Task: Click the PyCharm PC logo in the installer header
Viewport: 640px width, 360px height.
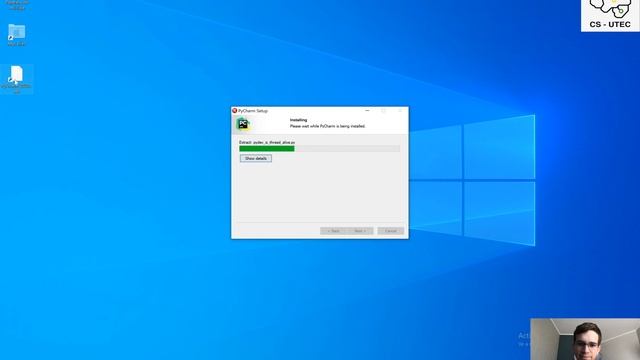Action: [x=243, y=124]
